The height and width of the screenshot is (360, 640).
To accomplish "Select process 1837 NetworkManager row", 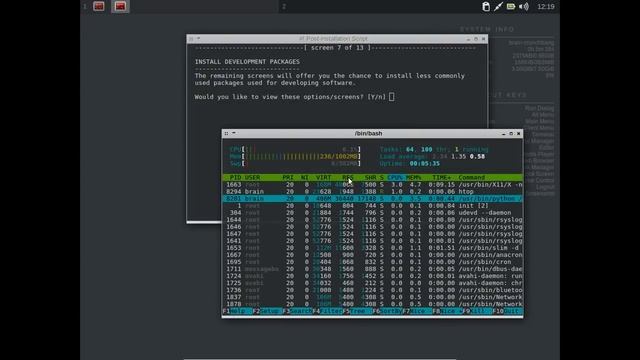I will click(x=373, y=297).
